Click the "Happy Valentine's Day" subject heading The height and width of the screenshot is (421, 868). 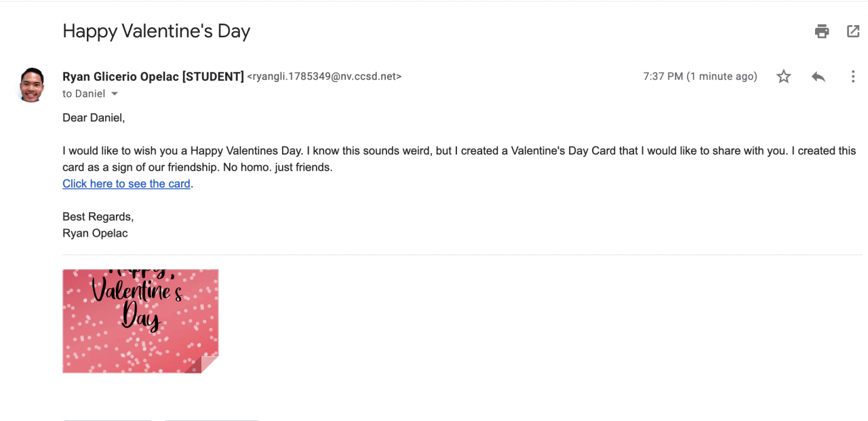click(157, 31)
